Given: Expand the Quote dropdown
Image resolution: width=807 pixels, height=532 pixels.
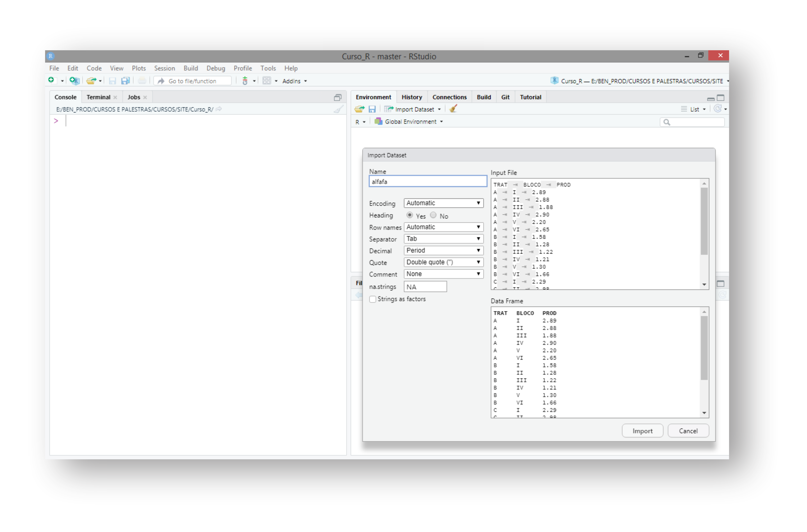Looking at the screenshot, I should (444, 262).
